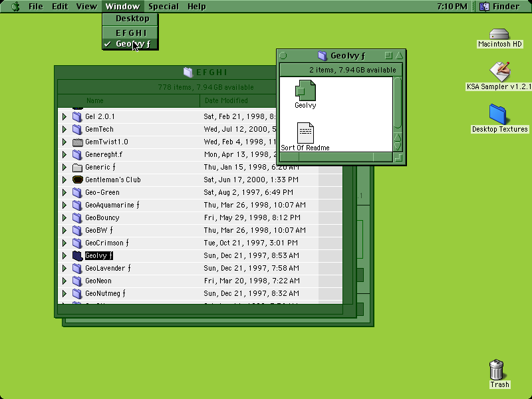Expand the Geo-Green disclosure triangle

pos(65,192)
